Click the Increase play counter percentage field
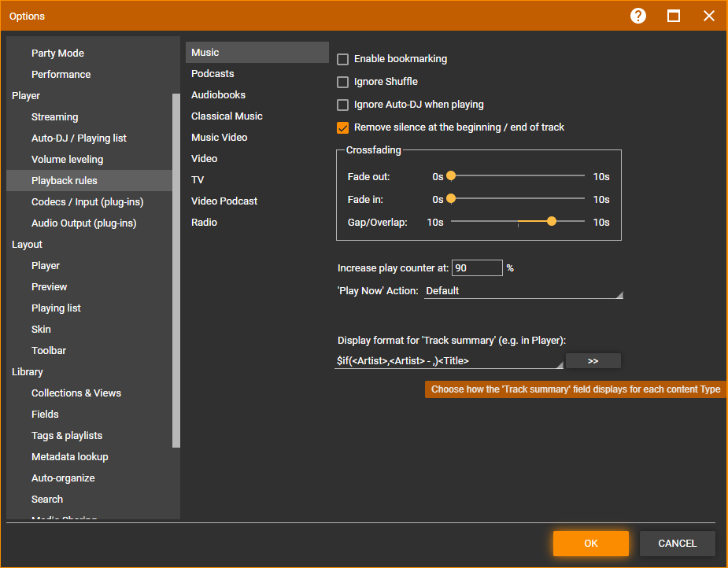 tap(476, 268)
